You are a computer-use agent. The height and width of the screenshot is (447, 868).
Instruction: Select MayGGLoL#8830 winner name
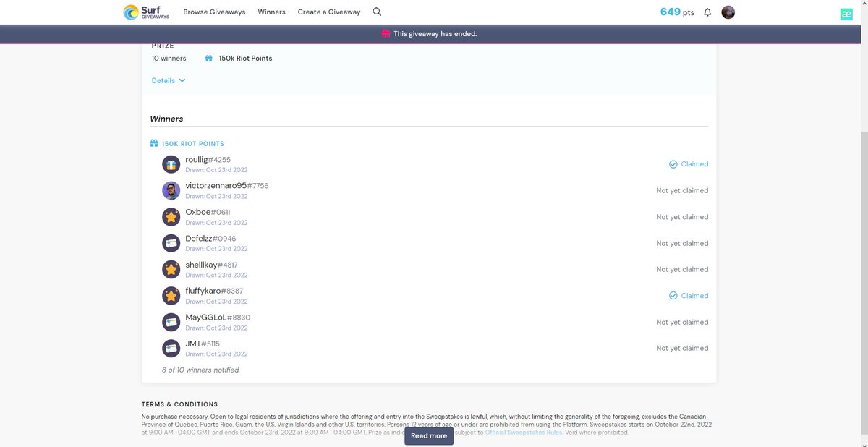[218, 318]
